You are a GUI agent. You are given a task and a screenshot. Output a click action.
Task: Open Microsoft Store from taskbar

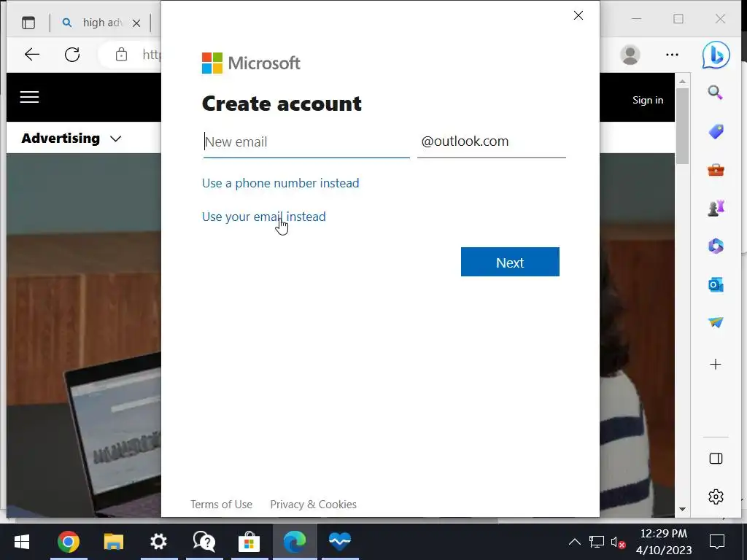pyautogui.click(x=249, y=542)
